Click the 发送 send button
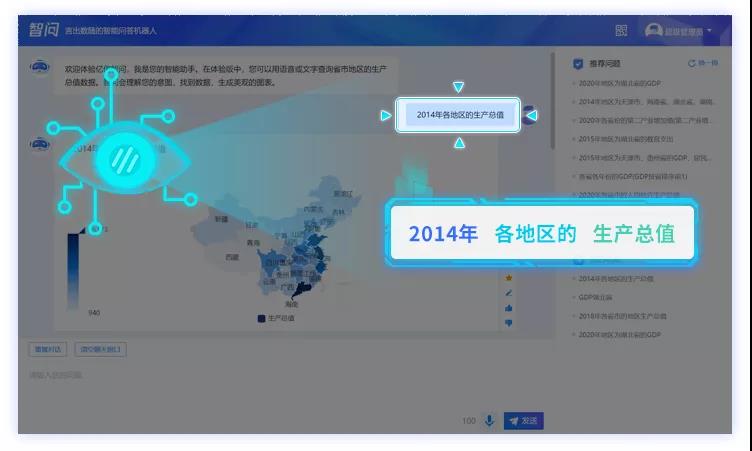Image resolution: width=752 pixels, height=451 pixels. pyautogui.click(x=523, y=421)
